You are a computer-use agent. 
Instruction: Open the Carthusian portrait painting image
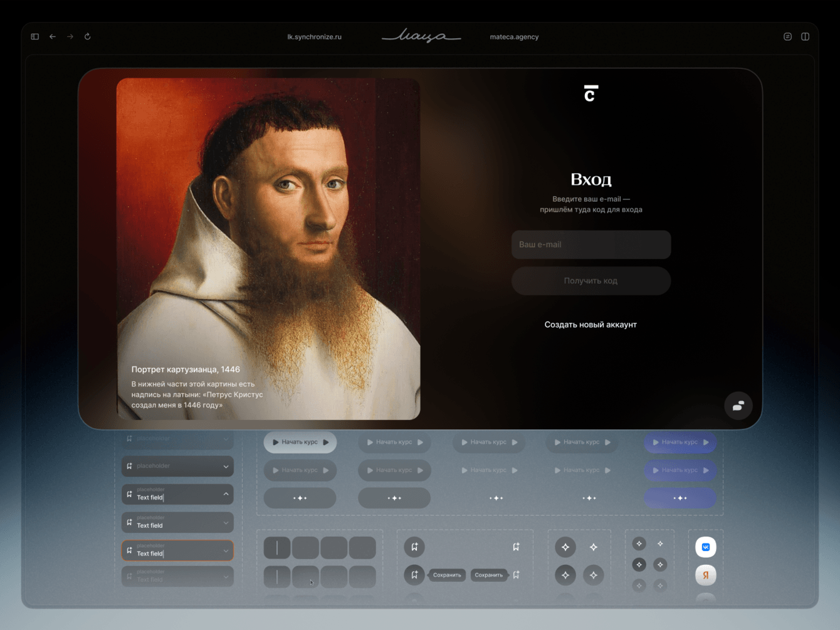tap(268, 249)
